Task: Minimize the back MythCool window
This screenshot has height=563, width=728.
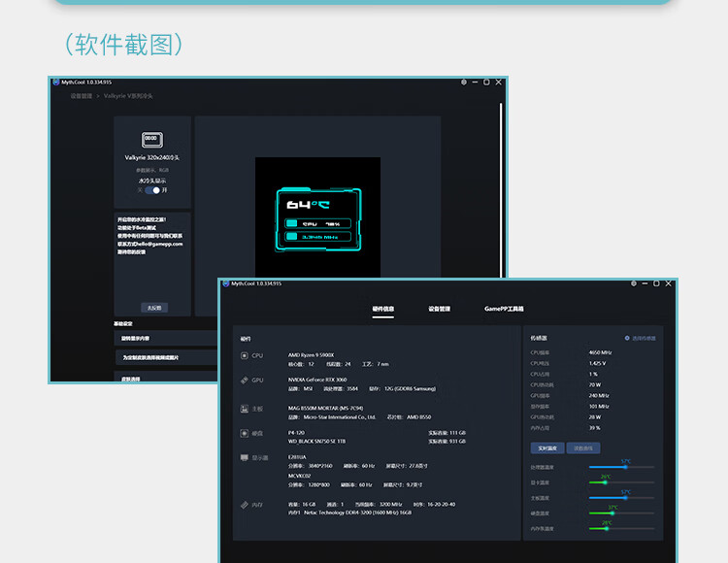Action: pyautogui.click(x=475, y=83)
